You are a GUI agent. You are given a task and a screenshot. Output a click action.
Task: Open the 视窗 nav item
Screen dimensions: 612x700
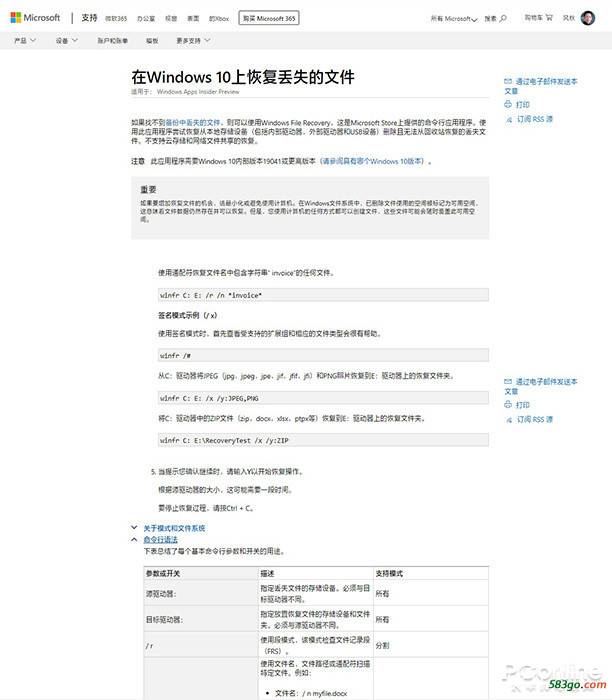click(x=171, y=19)
